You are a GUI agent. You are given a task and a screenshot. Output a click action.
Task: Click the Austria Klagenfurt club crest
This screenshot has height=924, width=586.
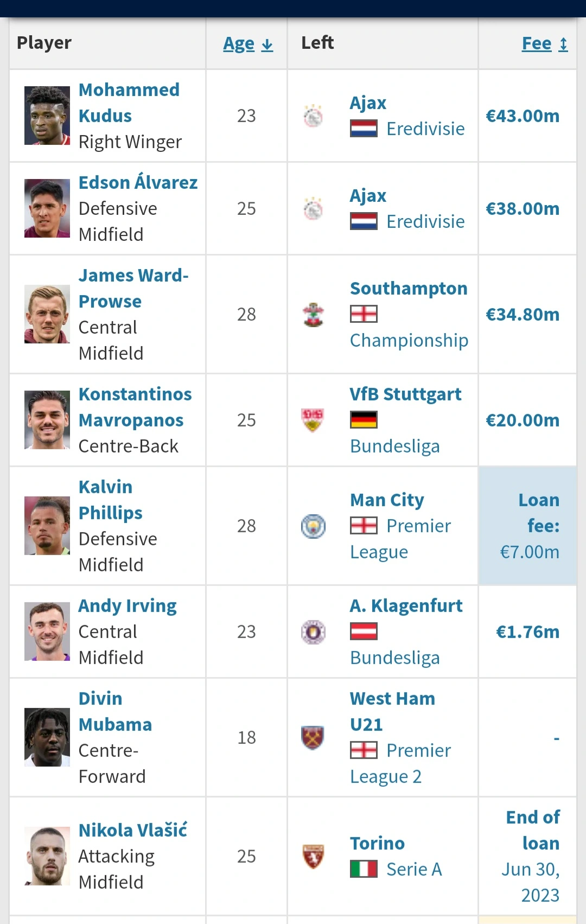tap(313, 632)
